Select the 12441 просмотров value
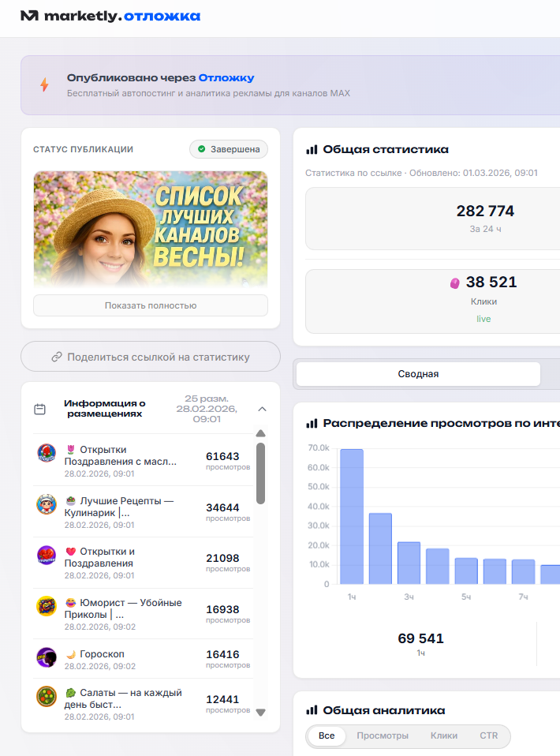Screen dimensions: 560x756 click(222, 699)
